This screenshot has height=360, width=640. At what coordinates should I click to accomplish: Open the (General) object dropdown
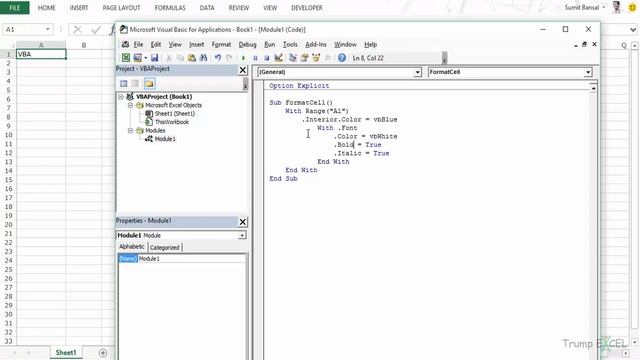click(417, 72)
